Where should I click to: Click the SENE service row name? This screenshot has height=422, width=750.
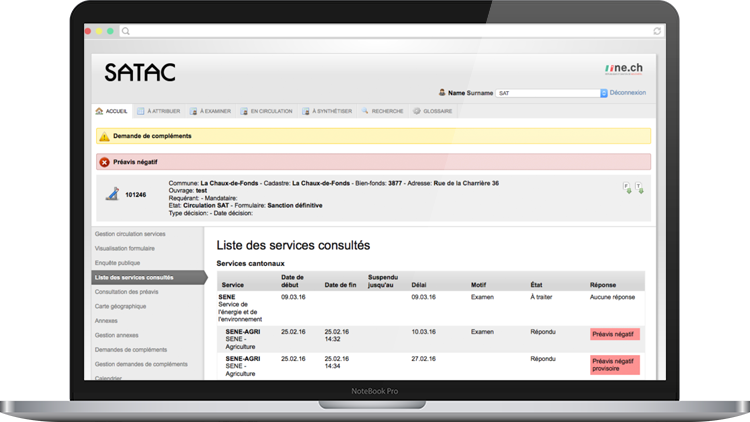[227, 297]
